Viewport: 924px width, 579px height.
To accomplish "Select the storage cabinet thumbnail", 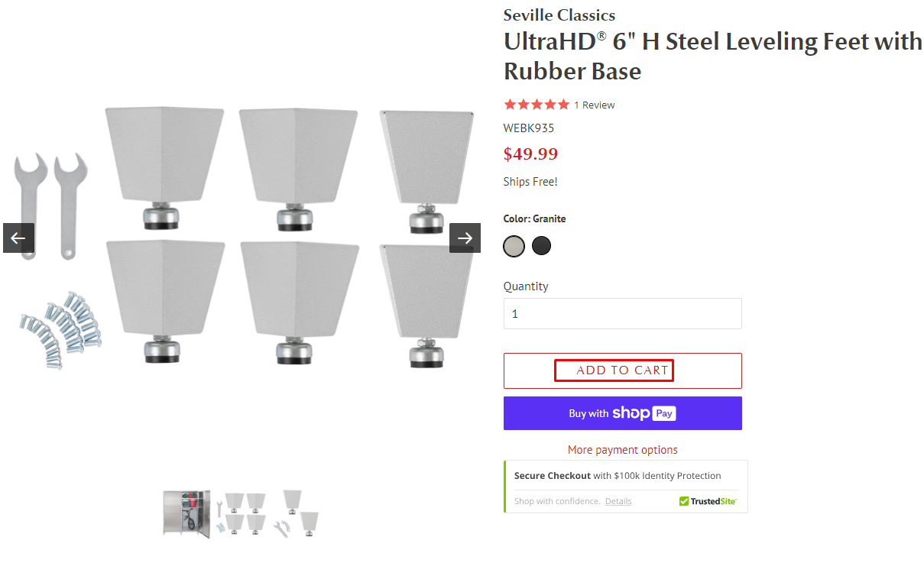I will click(x=186, y=513).
